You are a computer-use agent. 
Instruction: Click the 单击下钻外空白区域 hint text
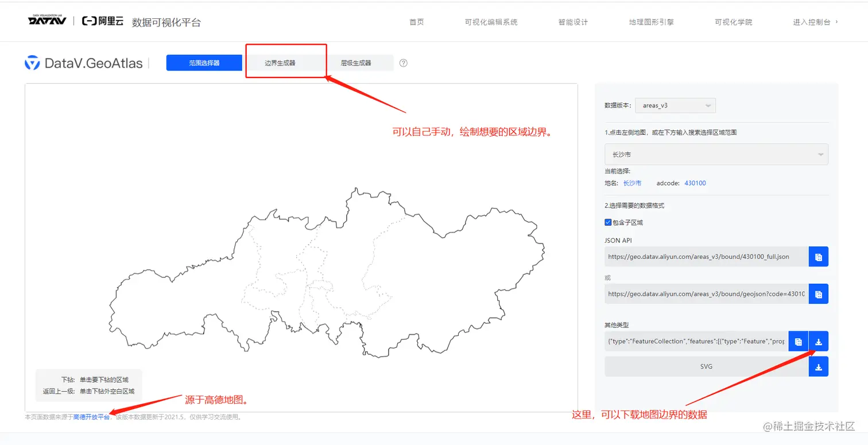pyautogui.click(x=107, y=391)
